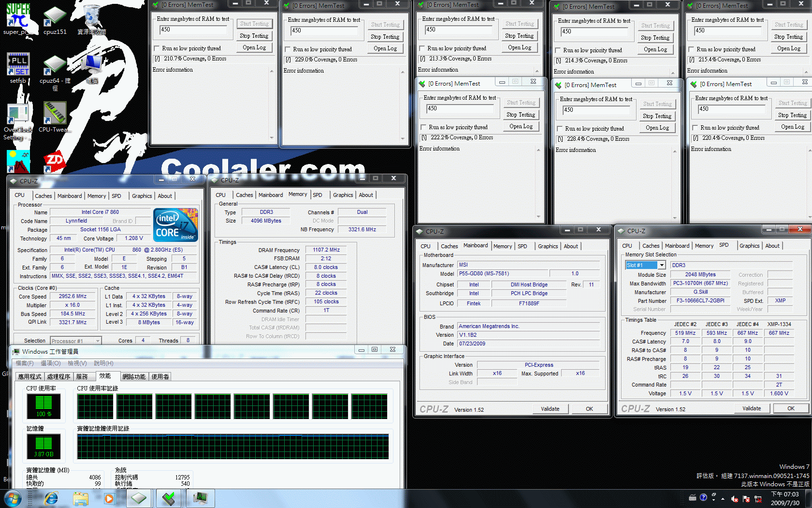Switch to Caches tab in CPU-Z CPU window
This screenshot has height=508, width=812.
tap(43, 196)
